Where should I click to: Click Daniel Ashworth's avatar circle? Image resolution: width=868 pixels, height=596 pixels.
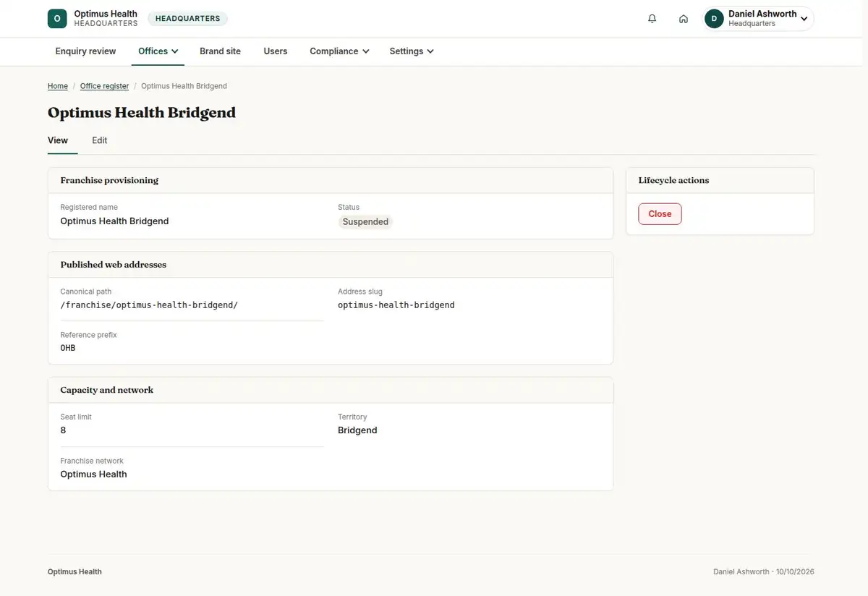[715, 19]
